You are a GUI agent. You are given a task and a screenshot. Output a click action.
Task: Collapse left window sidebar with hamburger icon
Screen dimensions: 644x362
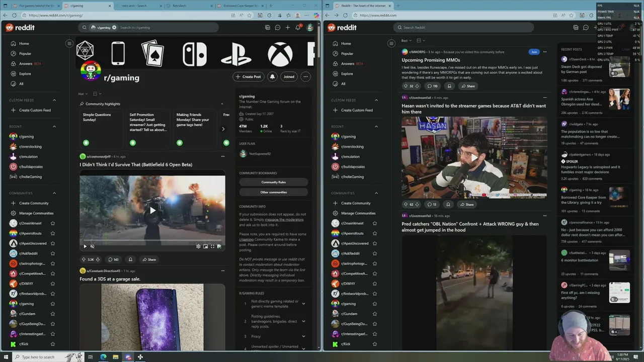coord(69,44)
